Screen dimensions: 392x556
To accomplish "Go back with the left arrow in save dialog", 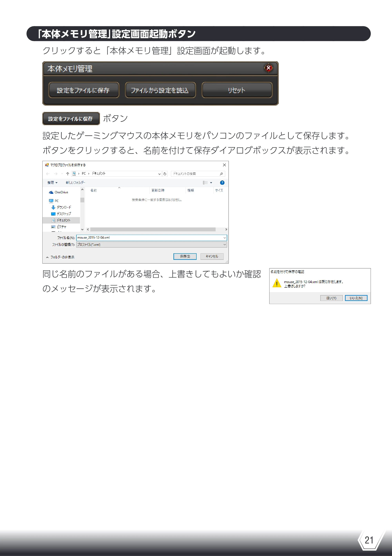I will 48,174.
